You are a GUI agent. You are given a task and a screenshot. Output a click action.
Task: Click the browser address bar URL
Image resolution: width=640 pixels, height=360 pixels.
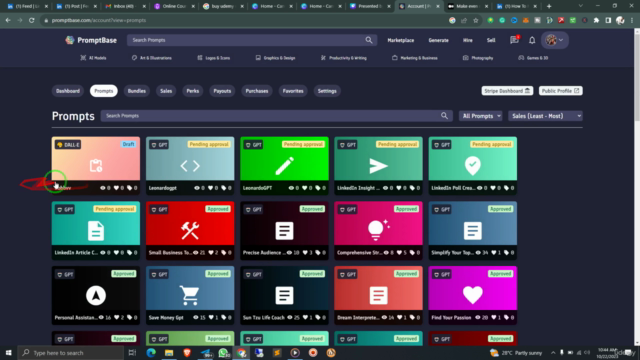(98, 20)
